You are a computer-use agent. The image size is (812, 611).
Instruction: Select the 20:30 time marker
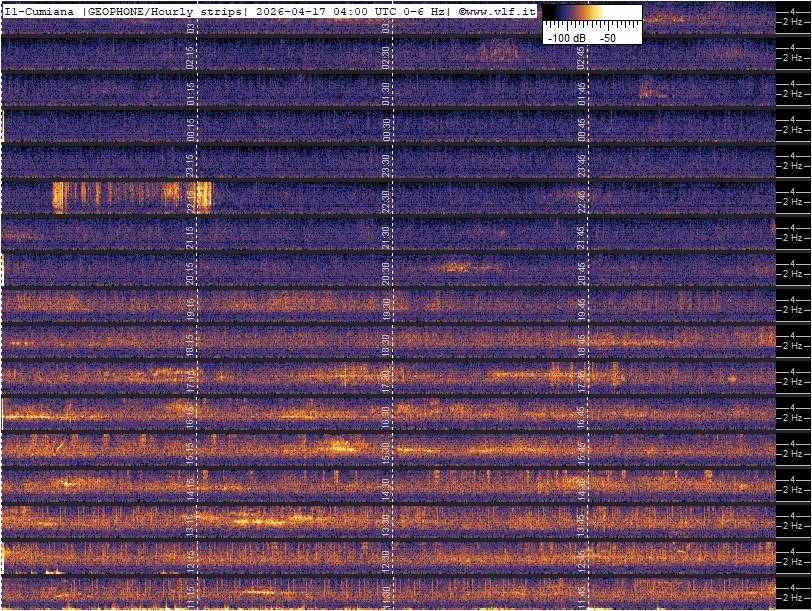click(x=386, y=272)
